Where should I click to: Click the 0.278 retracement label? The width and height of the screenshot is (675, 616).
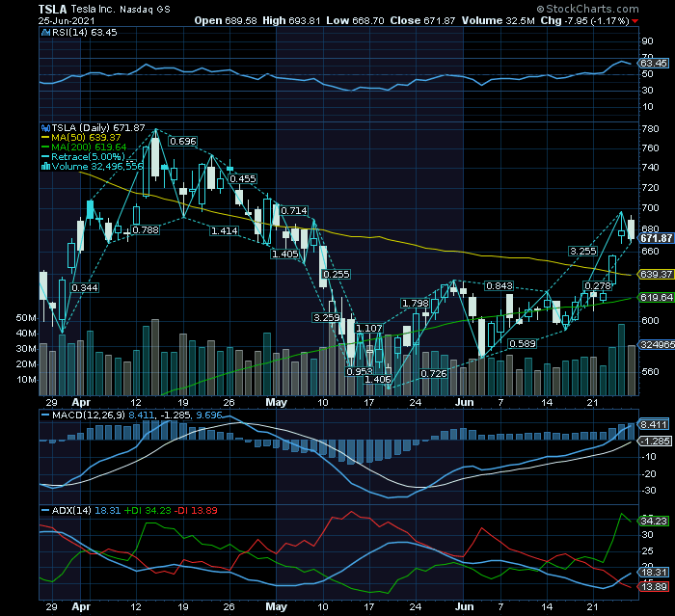click(598, 286)
